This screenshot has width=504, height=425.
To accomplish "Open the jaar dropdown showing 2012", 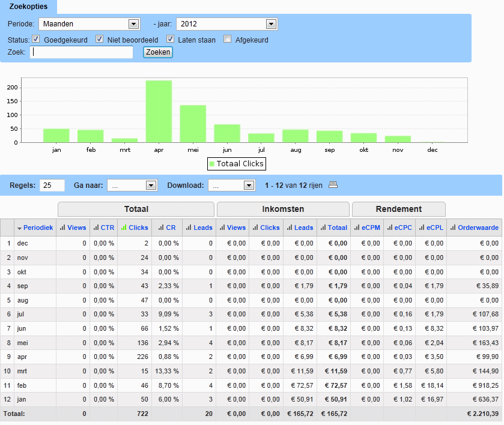I will (227, 24).
